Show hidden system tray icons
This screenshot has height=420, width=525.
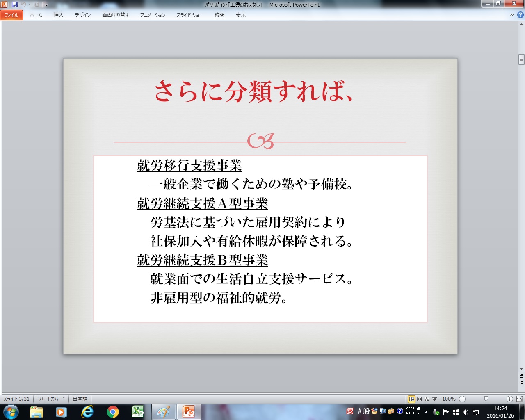426,412
